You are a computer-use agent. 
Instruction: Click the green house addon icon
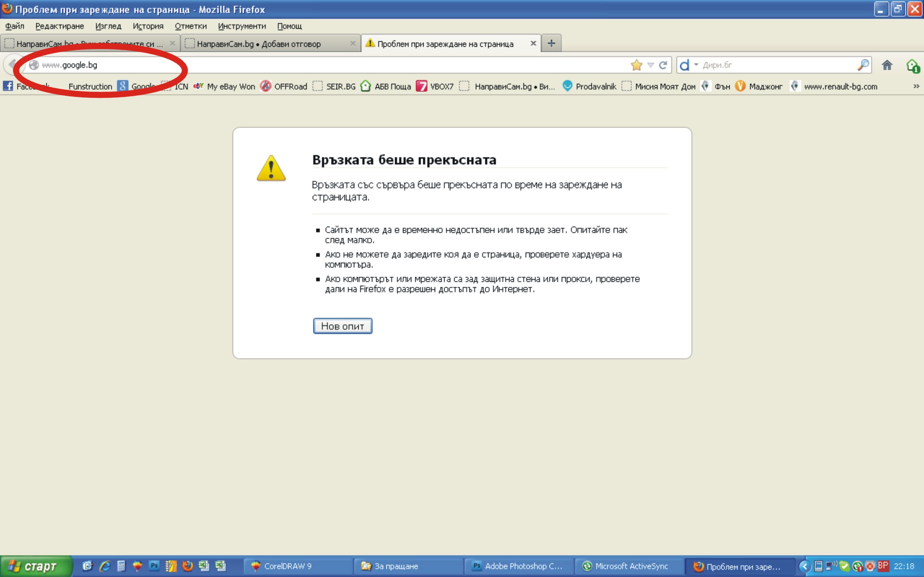pos(912,66)
